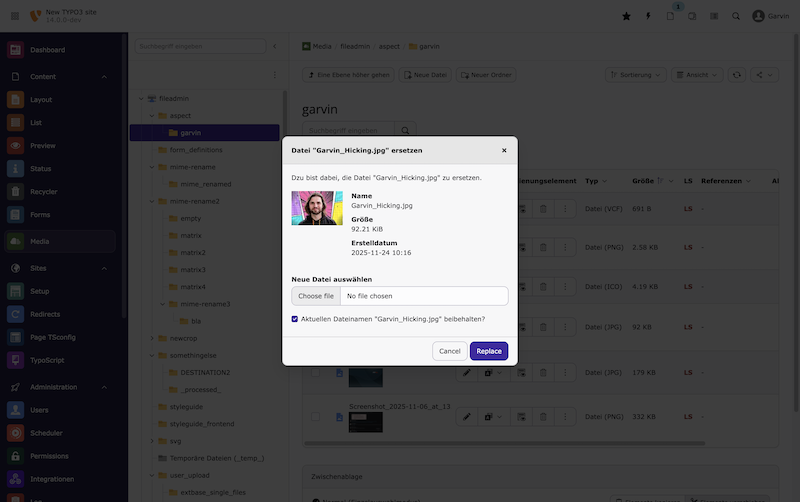
Task: Open the search magnifier icon in the top bar
Action: coord(736,16)
